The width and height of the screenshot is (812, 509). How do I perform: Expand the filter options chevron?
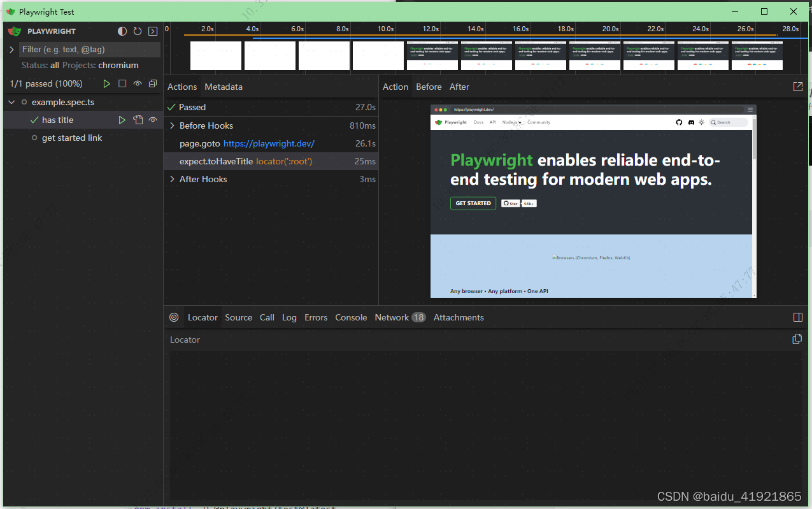point(11,49)
